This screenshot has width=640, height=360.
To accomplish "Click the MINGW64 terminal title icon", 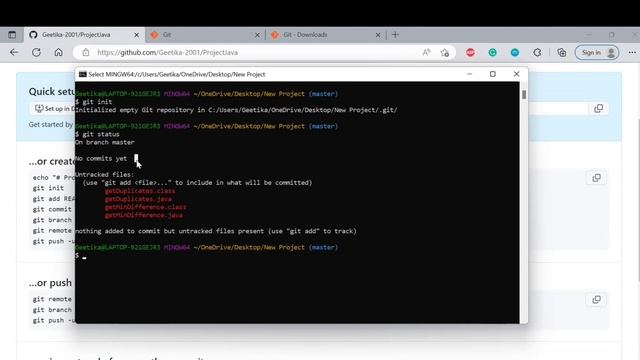I will [x=82, y=74].
